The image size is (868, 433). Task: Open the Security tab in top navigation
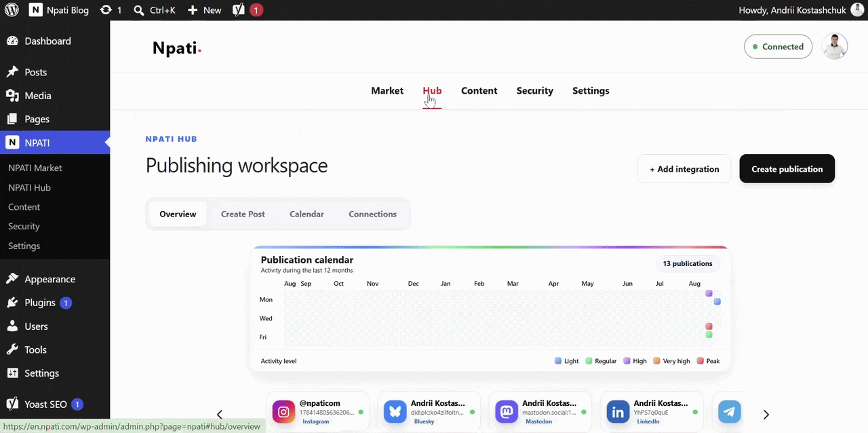tap(535, 91)
